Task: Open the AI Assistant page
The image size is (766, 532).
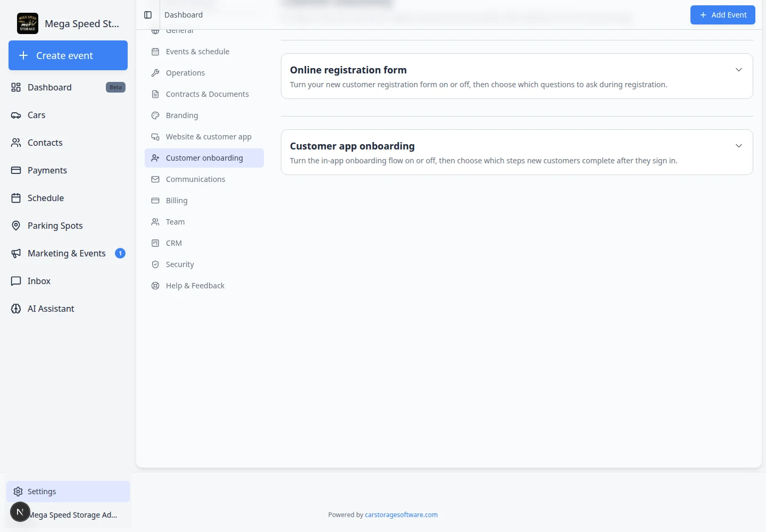Action: click(x=68, y=309)
